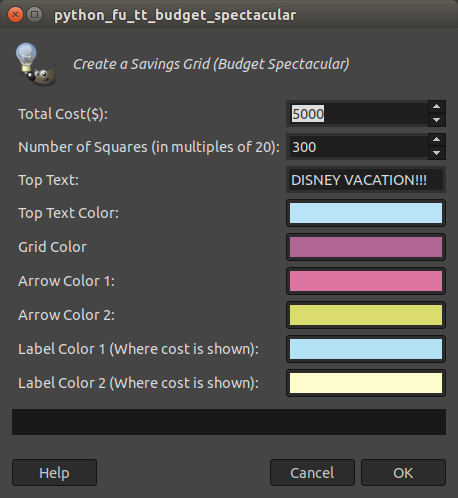Confirm with the OK button
Viewport: 458px width, 498px height.
pos(403,473)
